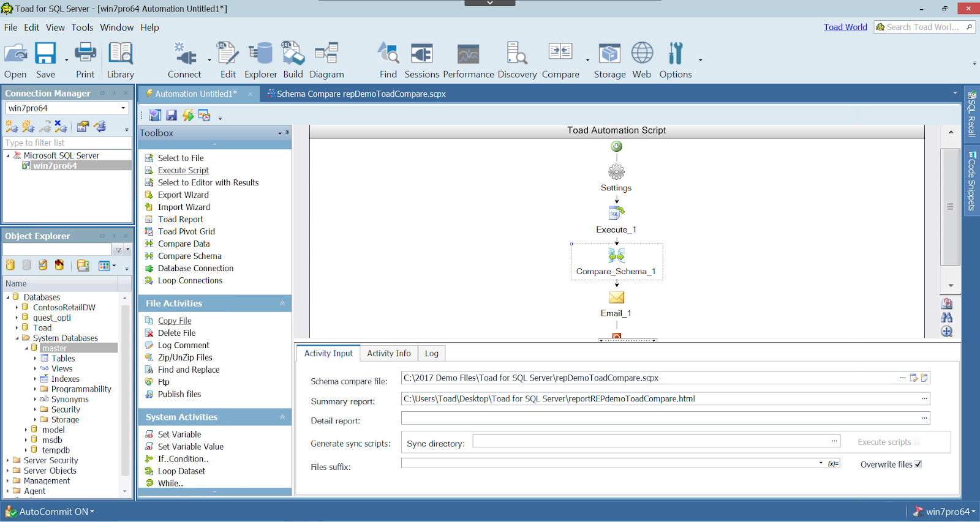Screen dimensions: 980x522
Task: Click the run automation lightning icon
Action: point(188,115)
